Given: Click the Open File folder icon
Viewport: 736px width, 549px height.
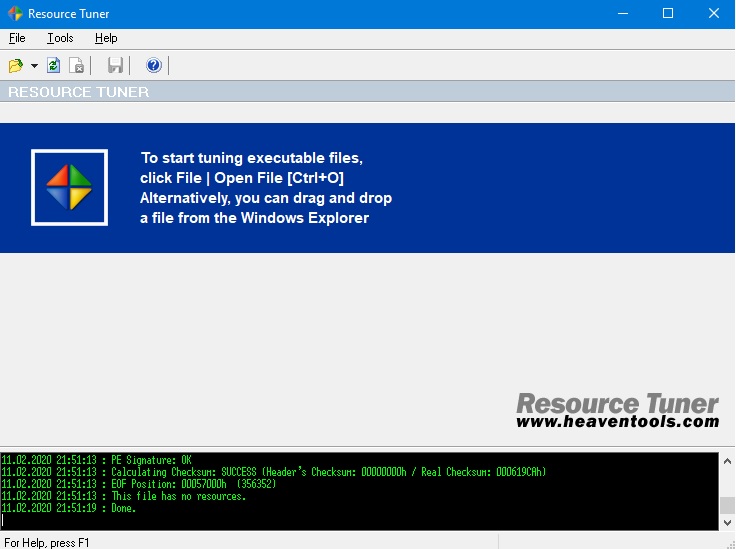Looking at the screenshot, I should [x=15, y=66].
